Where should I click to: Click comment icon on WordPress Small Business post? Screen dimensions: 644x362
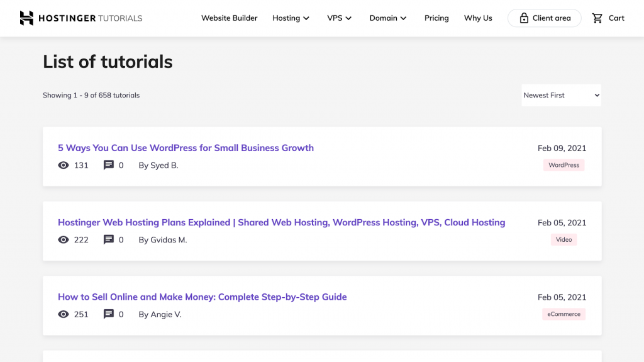click(x=109, y=166)
